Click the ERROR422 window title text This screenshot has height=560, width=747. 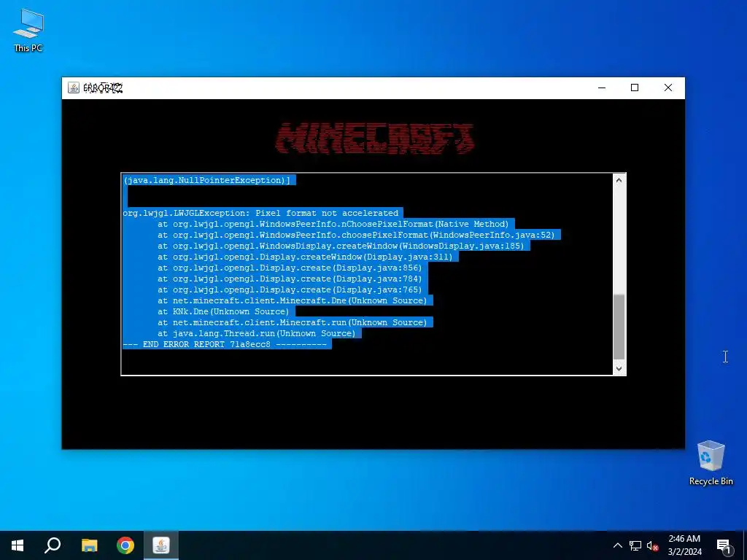pos(103,88)
